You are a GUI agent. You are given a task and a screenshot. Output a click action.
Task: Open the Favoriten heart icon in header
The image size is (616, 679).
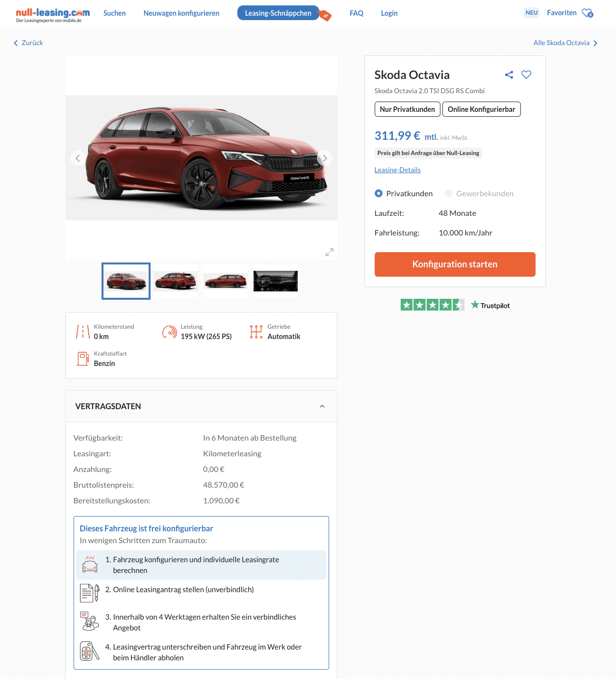click(x=588, y=13)
